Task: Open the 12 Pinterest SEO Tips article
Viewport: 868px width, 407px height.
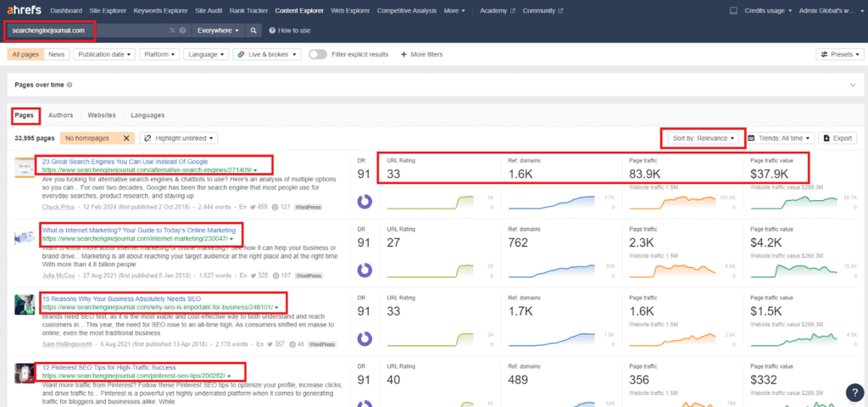Action: [x=109, y=367]
